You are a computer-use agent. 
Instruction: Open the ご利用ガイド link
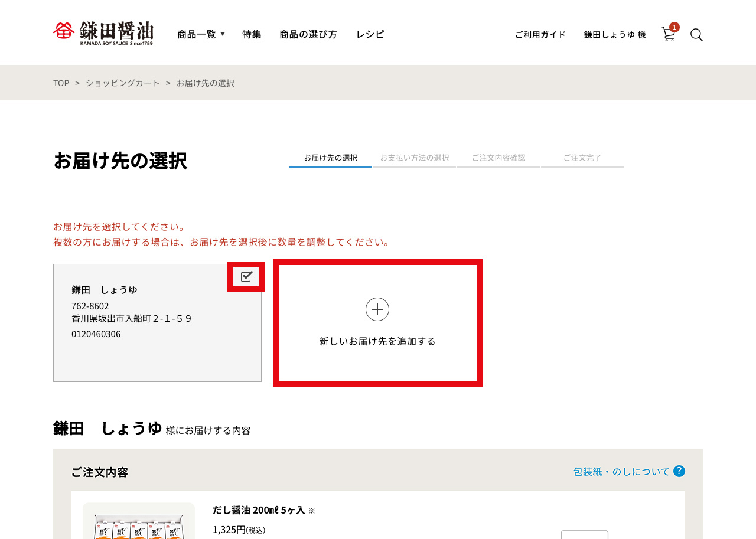[540, 35]
